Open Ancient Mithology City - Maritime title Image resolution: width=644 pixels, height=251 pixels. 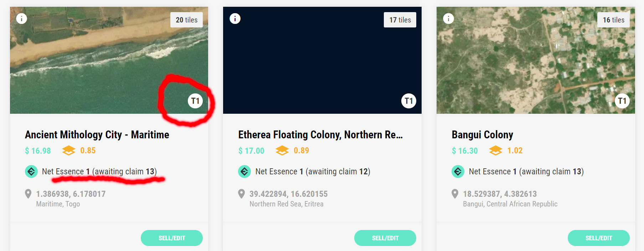(97, 135)
